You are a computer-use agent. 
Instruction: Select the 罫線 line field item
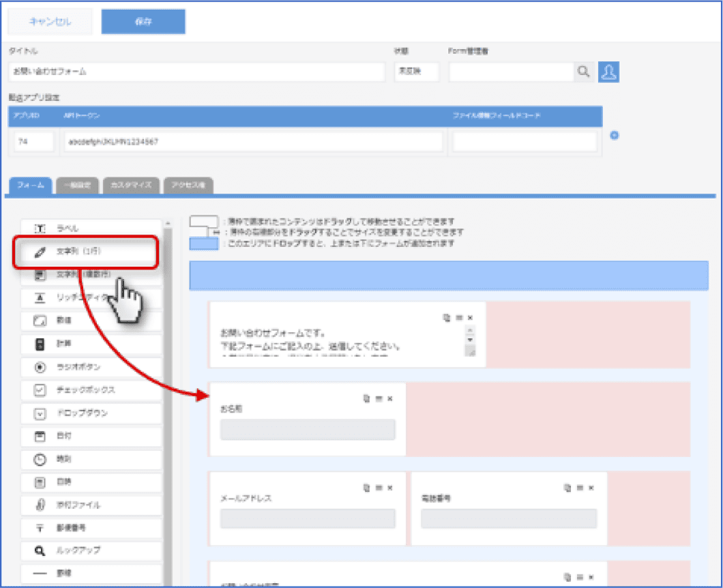pos(91,574)
